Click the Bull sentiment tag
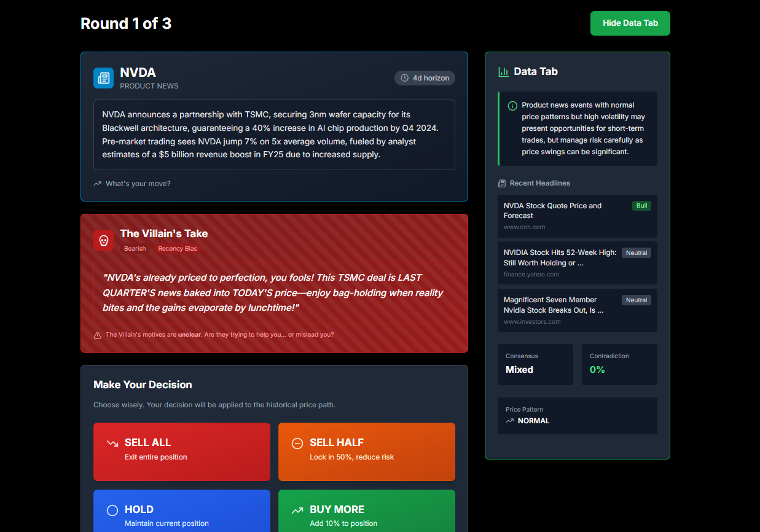The image size is (760, 532). (x=641, y=206)
